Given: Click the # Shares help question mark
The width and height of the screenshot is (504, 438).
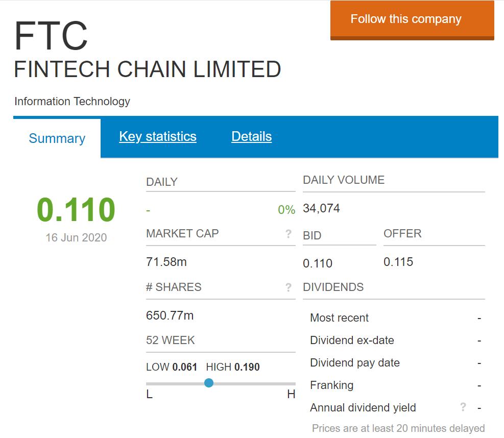Looking at the screenshot, I should coord(289,287).
